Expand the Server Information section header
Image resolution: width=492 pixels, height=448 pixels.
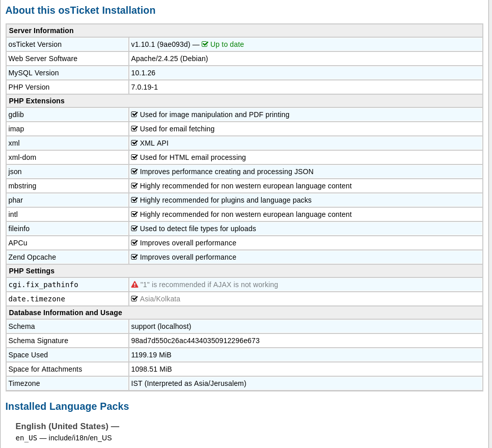click(x=41, y=30)
